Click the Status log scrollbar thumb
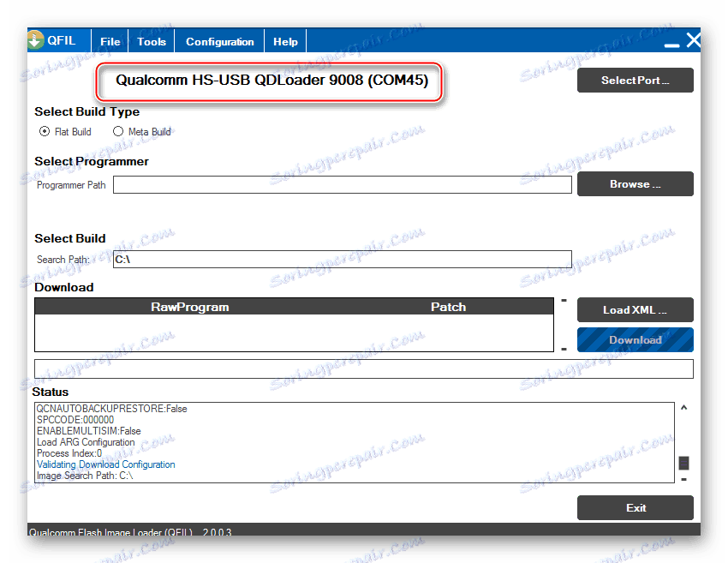Screen dimensions: 728x563 [684, 463]
